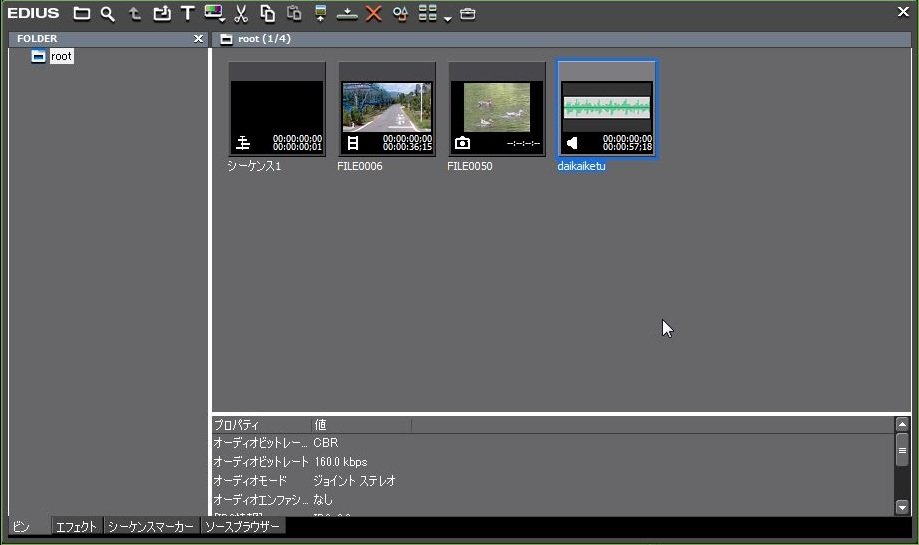Click the なし emphasis value

[x=323, y=499]
